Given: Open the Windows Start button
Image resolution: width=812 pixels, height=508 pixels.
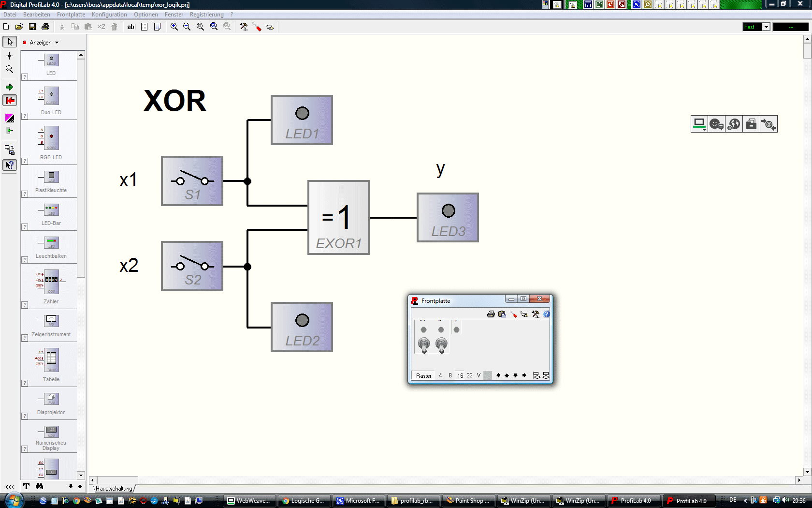Looking at the screenshot, I should [x=13, y=500].
